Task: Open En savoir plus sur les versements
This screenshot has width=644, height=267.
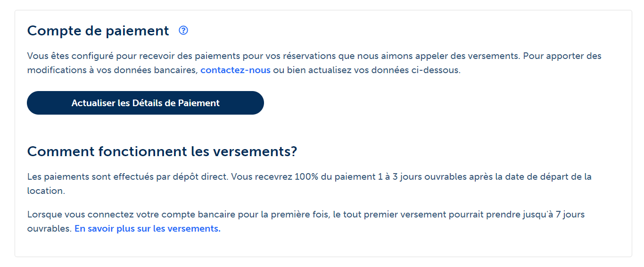Action: 148,229
